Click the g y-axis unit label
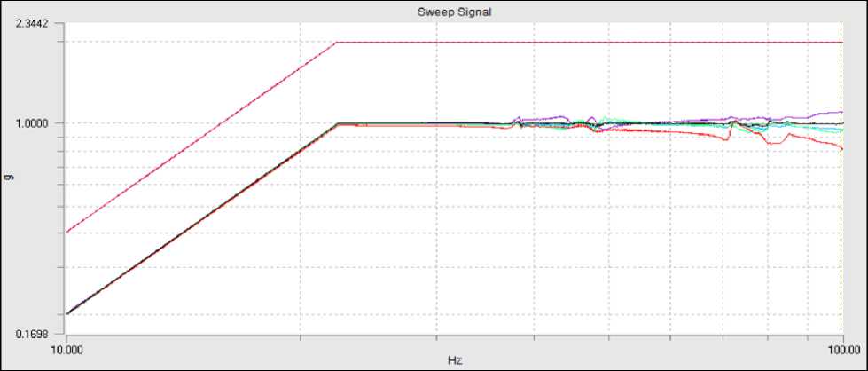The width and height of the screenshot is (868, 371). 12,178
